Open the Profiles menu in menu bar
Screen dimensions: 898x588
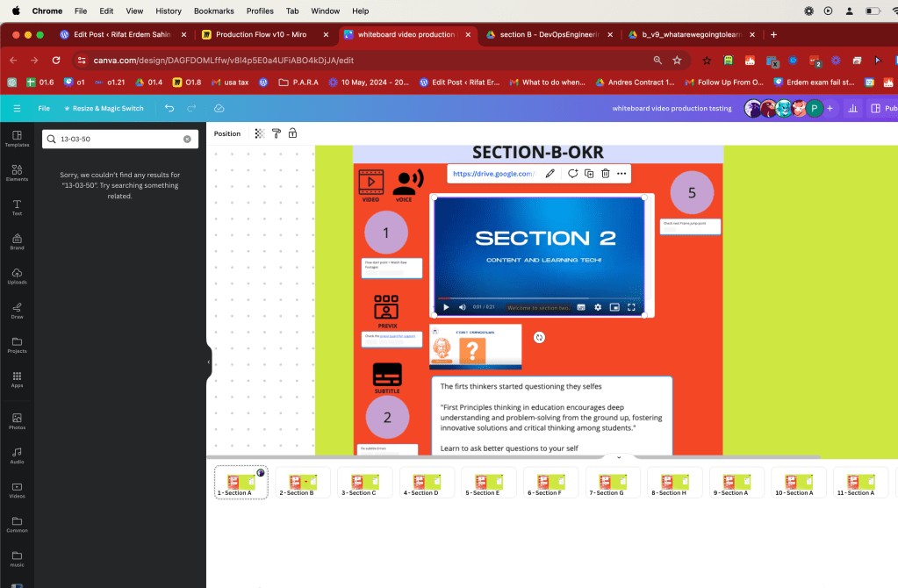pos(260,11)
